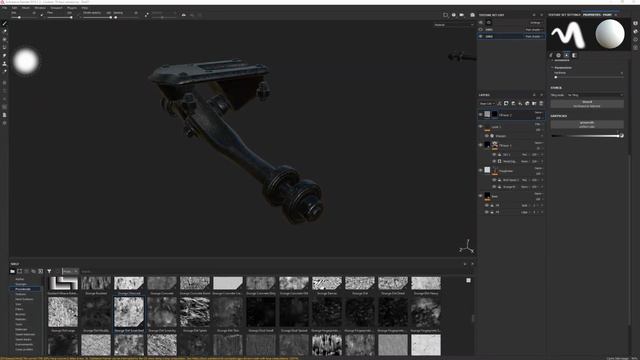Open blend mode dropdown of Base layer

pos(538,194)
